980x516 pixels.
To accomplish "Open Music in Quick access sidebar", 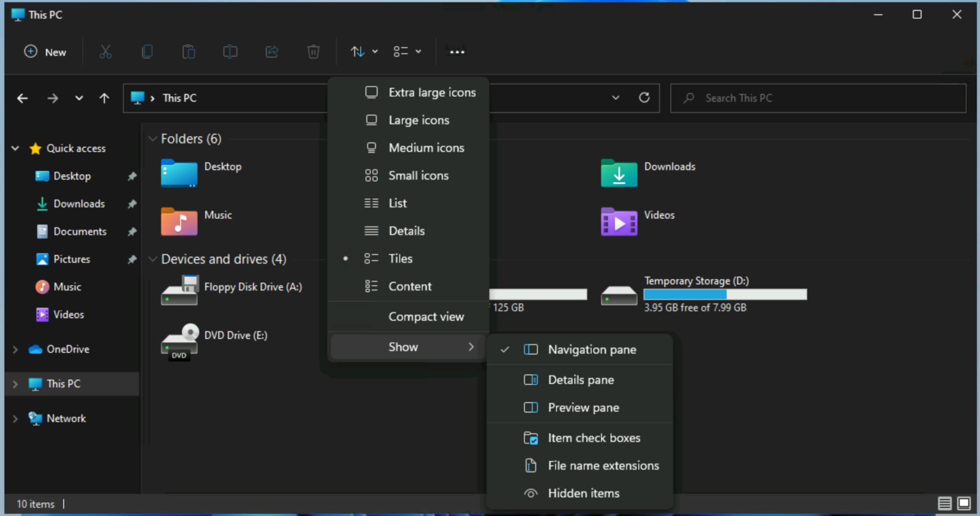I will tap(67, 287).
